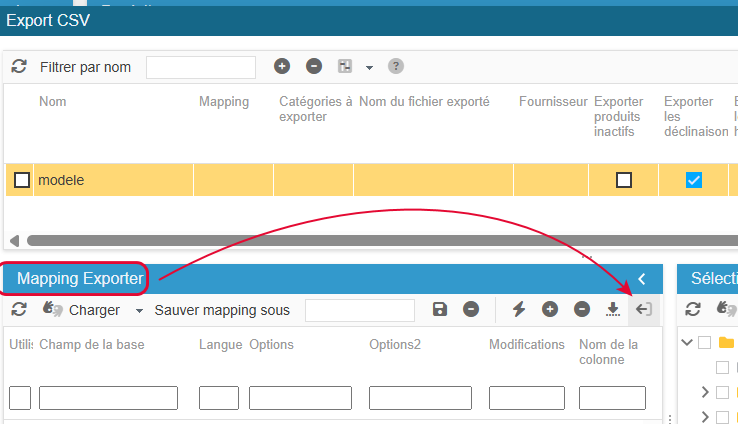Screen dimensions: 738x424
Task: Collapse the first folder tree node
Action: point(687,342)
